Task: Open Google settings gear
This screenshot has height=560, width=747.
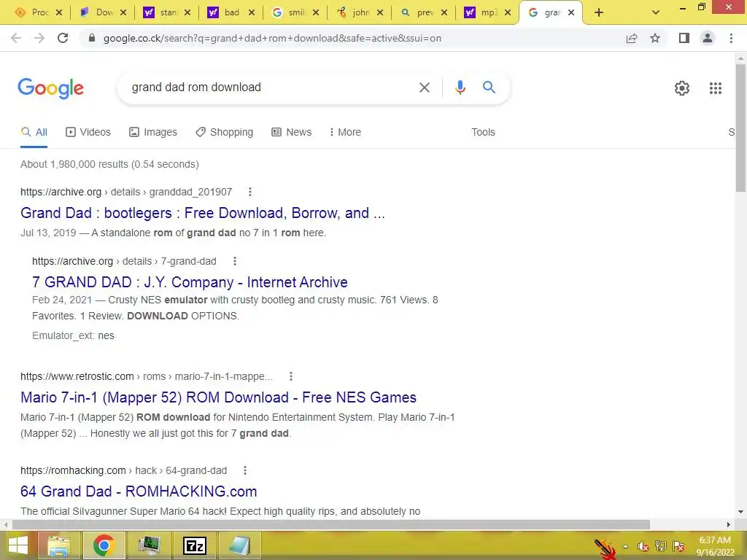Action: coord(682,88)
